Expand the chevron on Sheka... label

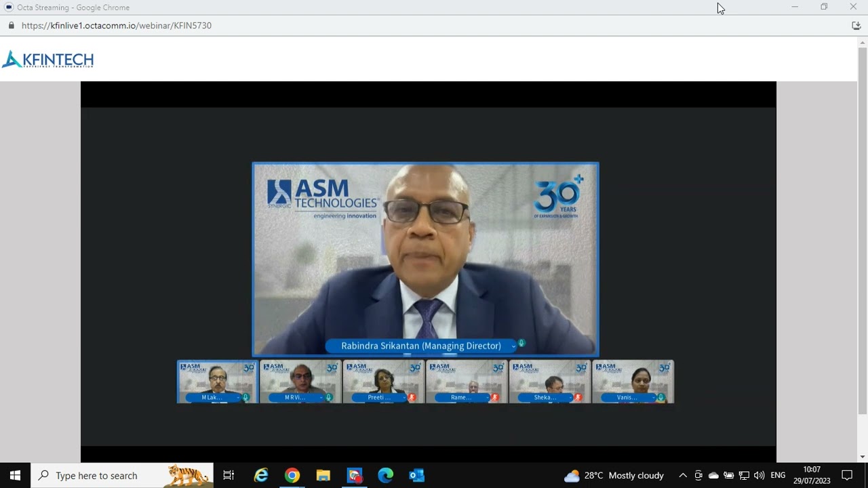click(x=570, y=398)
